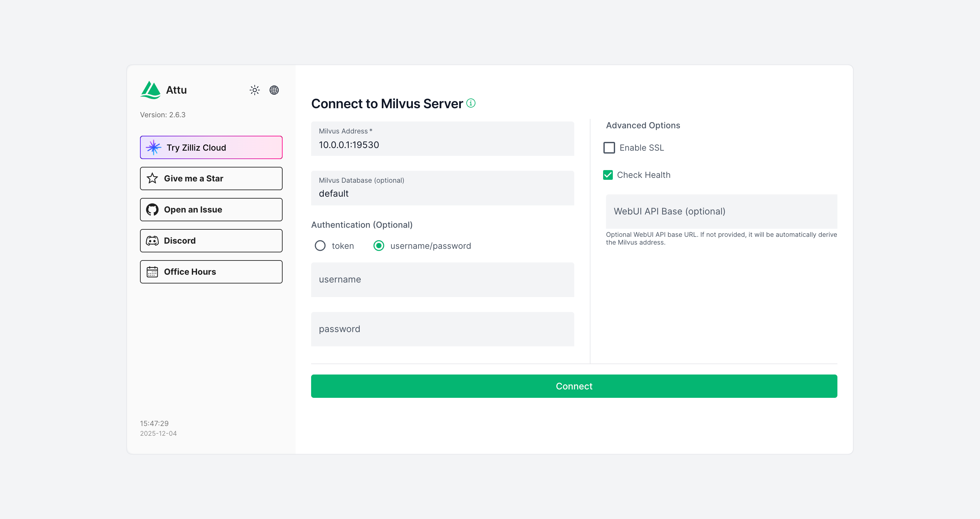
Task: Click the Discord logo icon
Action: tap(152, 240)
